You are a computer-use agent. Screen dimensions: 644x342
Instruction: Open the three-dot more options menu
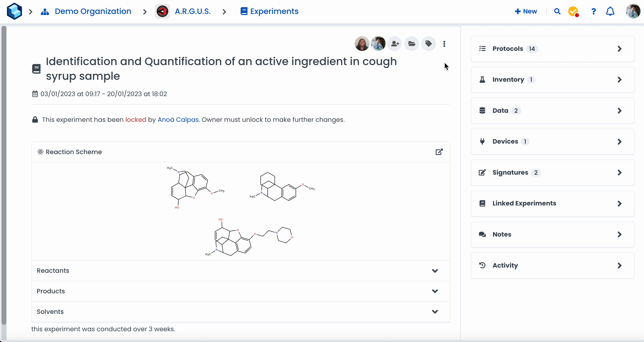click(x=444, y=44)
